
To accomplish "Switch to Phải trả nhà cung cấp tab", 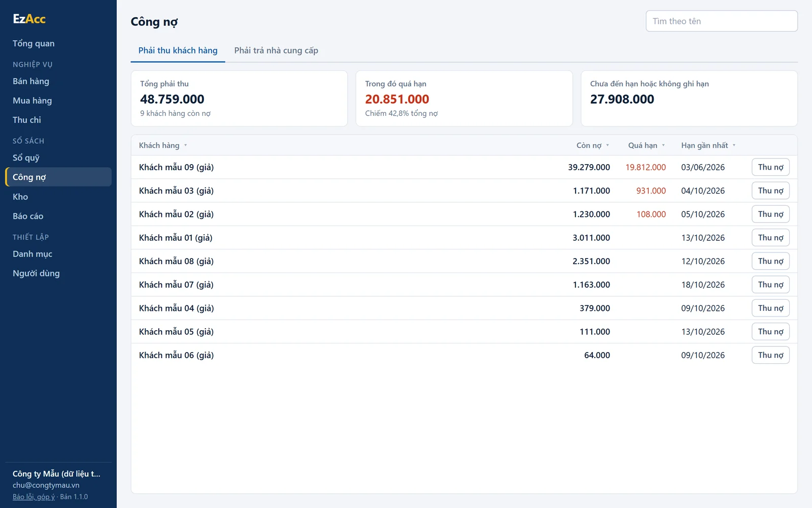I will [276, 50].
